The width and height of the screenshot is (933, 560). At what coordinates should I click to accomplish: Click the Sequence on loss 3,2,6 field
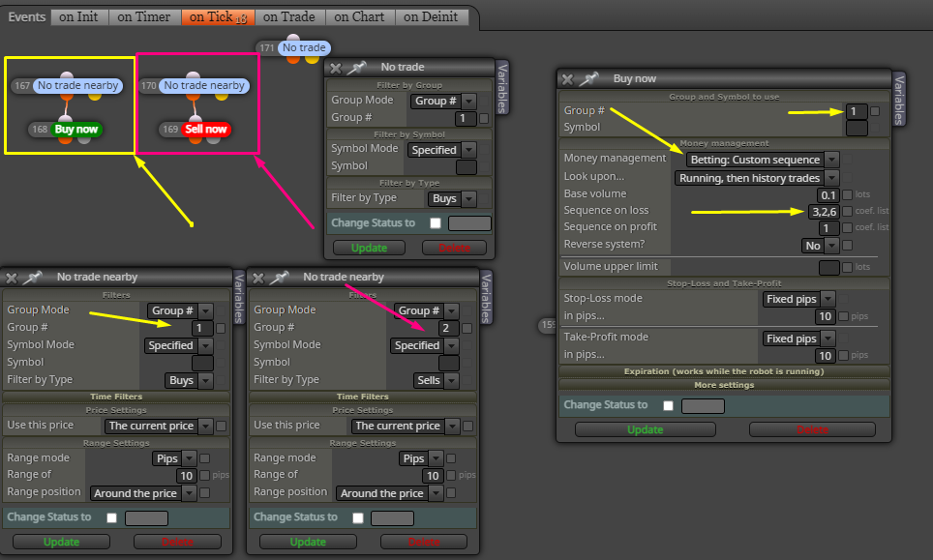[x=824, y=212]
